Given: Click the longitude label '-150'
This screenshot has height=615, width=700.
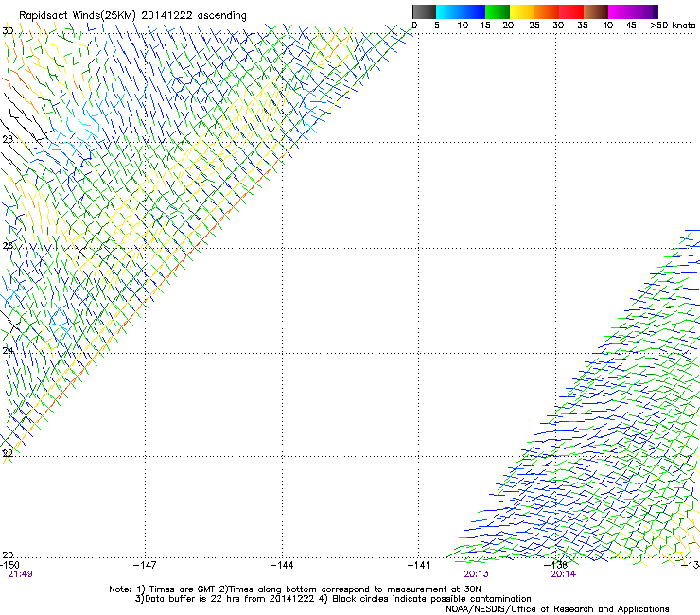Looking at the screenshot, I should (x=9, y=566).
